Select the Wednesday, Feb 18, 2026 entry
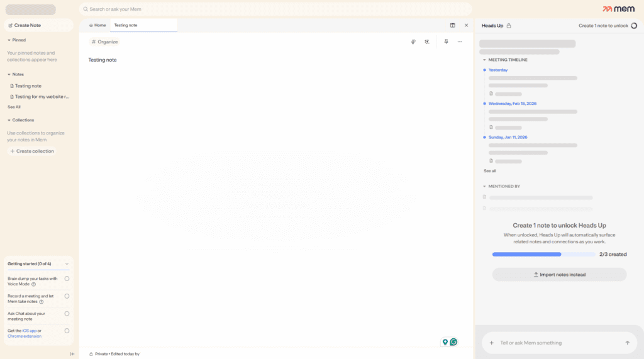Image resolution: width=644 pixels, height=359 pixels. click(x=512, y=104)
